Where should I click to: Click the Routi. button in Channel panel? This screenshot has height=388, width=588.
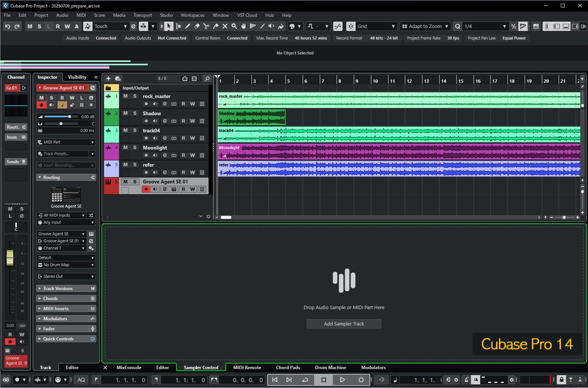pyautogui.click(x=16, y=127)
